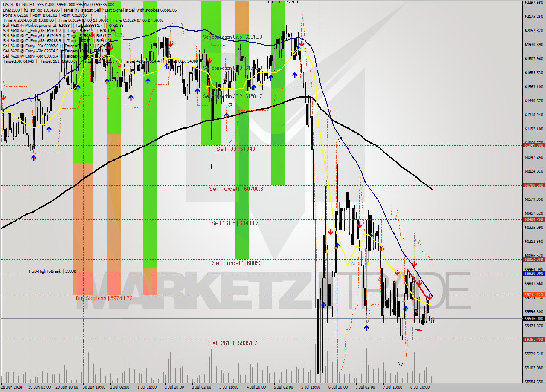Image resolution: width=546 pixels, height=392 pixels.
Task: Click the red 59351.700 price tag on axis
Action: pyautogui.click(x=534, y=340)
